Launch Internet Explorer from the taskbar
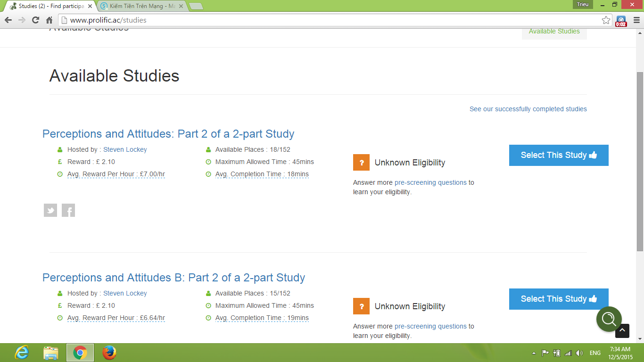 (x=22, y=353)
